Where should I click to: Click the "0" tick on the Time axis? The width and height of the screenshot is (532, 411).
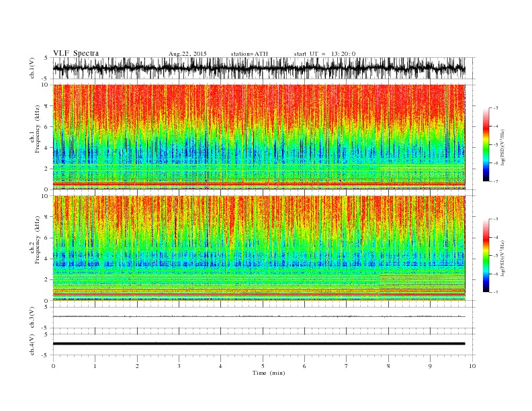53,366
